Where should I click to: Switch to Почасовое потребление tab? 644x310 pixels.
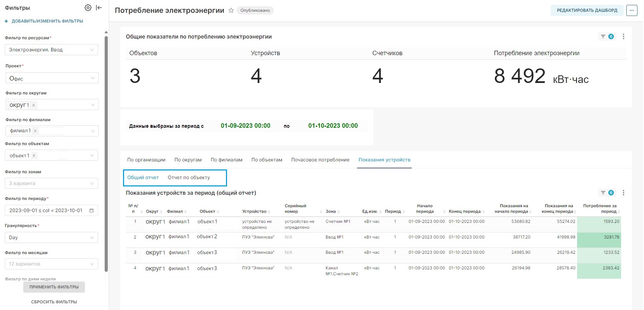[320, 160]
